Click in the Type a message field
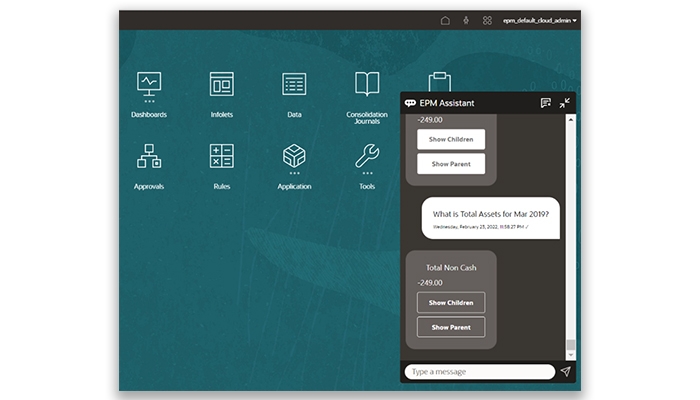The image size is (700, 400). click(478, 372)
